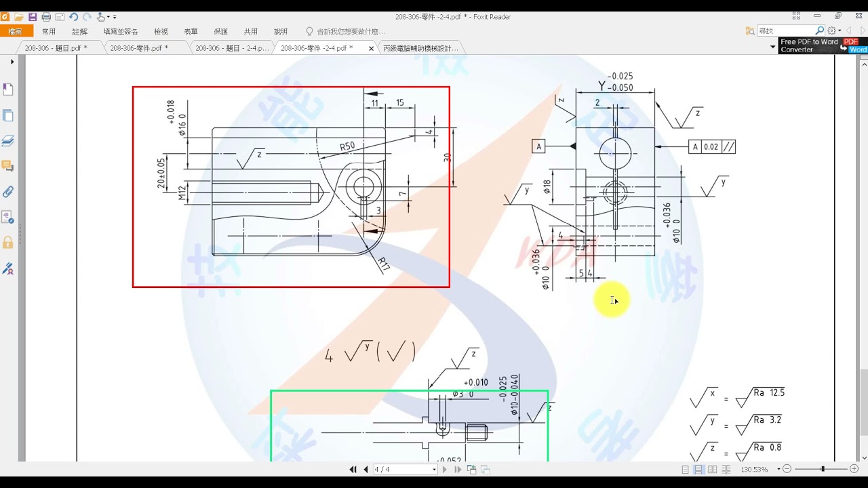The height and width of the screenshot is (488, 868).
Task: Click the previous view icon in status bar
Action: [x=472, y=469]
